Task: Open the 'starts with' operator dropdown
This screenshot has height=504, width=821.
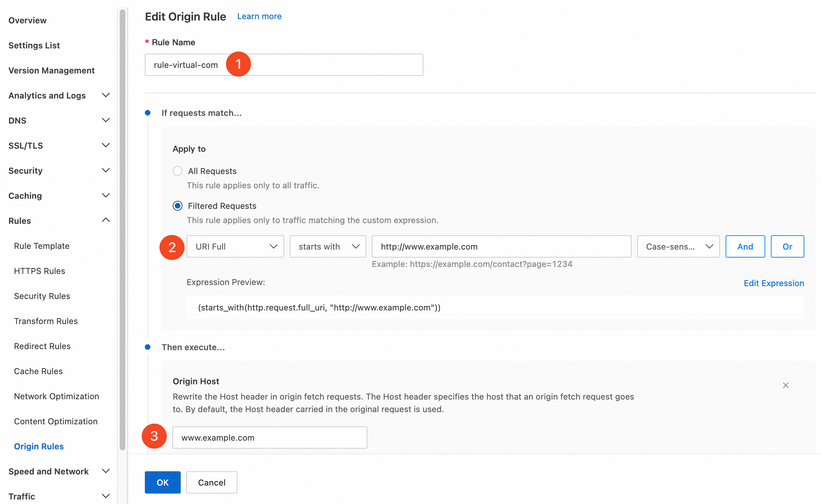Action: coord(328,246)
